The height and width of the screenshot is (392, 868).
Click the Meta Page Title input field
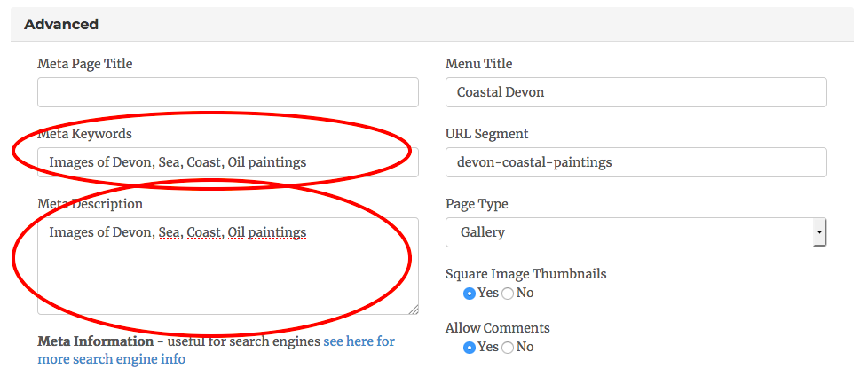coord(227,92)
